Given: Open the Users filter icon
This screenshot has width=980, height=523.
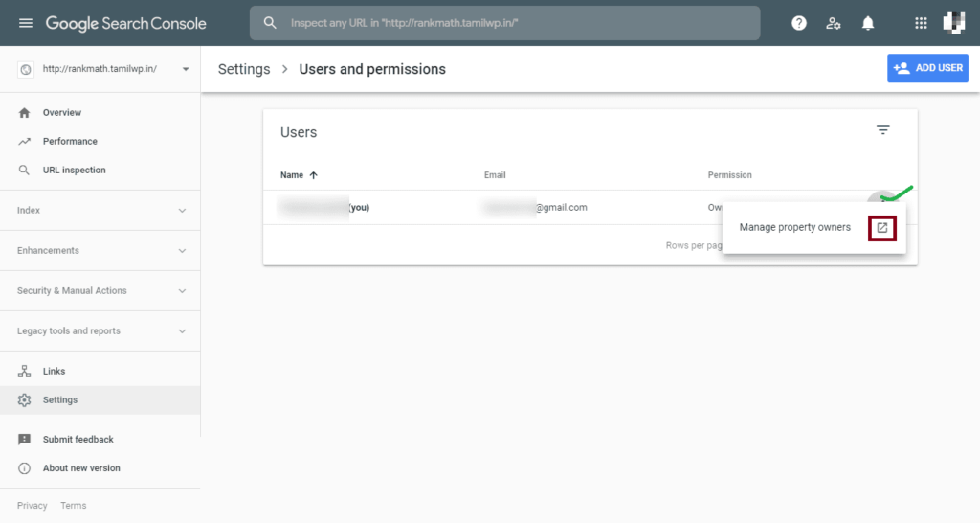Looking at the screenshot, I should click(882, 130).
